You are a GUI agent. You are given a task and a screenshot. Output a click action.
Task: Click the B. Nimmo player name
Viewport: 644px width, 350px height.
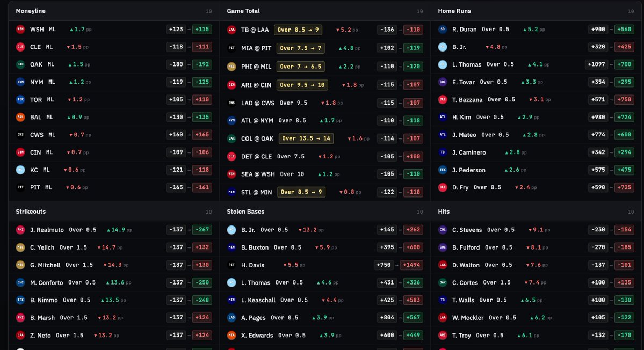tap(44, 301)
